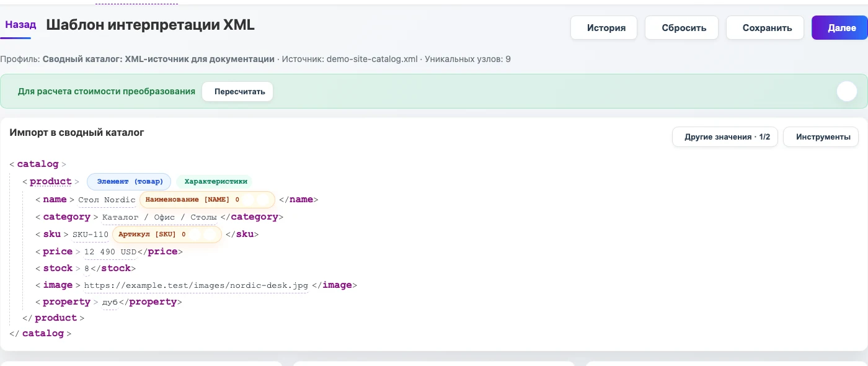868x366 pixels.
Task: Click the Сбросить button
Action: click(x=681, y=28)
